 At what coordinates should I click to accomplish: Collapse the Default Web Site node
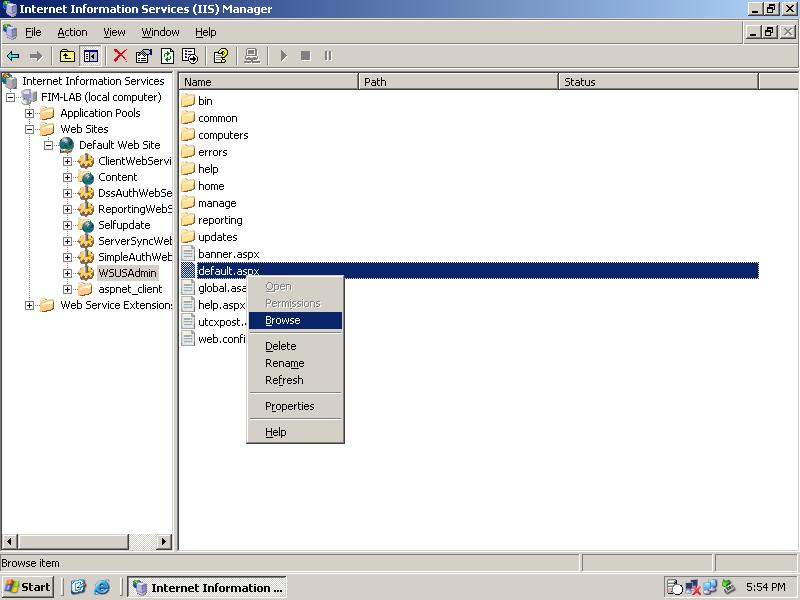tap(48, 145)
